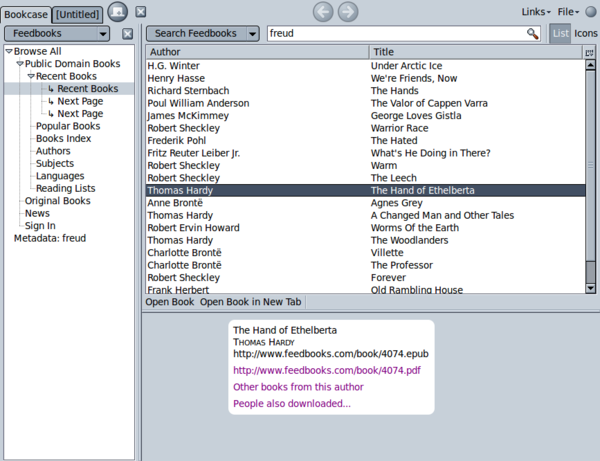Screen dimensions: 600x461
Task: Click the round status indicator beside File
Action: point(591,12)
